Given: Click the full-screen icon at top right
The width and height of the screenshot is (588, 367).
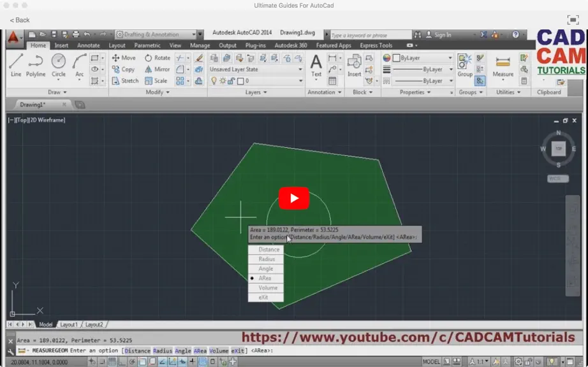Looking at the screenshot, I should 573,20.
